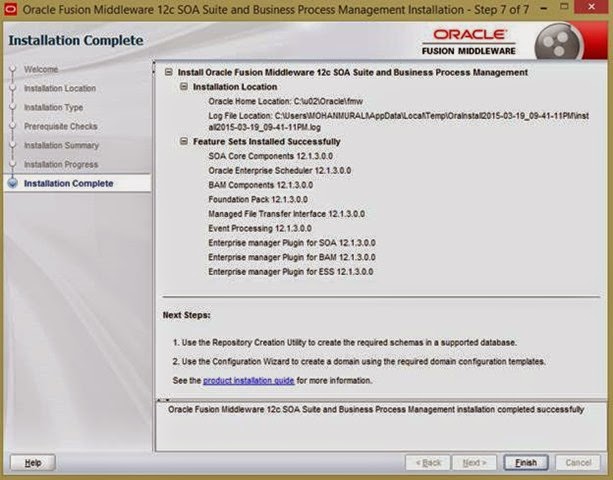This screenshot has height=480, width=613.
Task: Click the Finish button
Action: click(x=526, y=463)
